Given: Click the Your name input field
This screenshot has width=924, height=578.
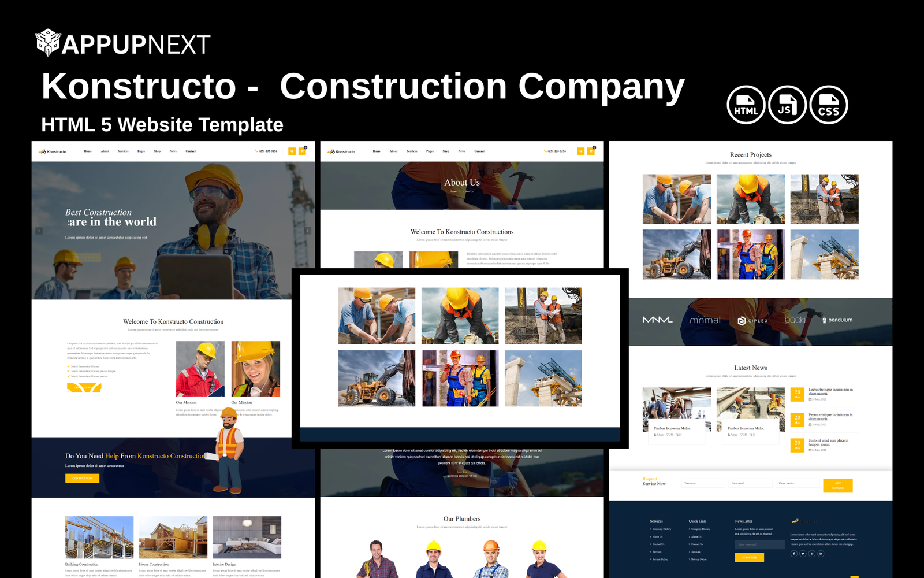Looking at the screenshot, I should 703,483.
